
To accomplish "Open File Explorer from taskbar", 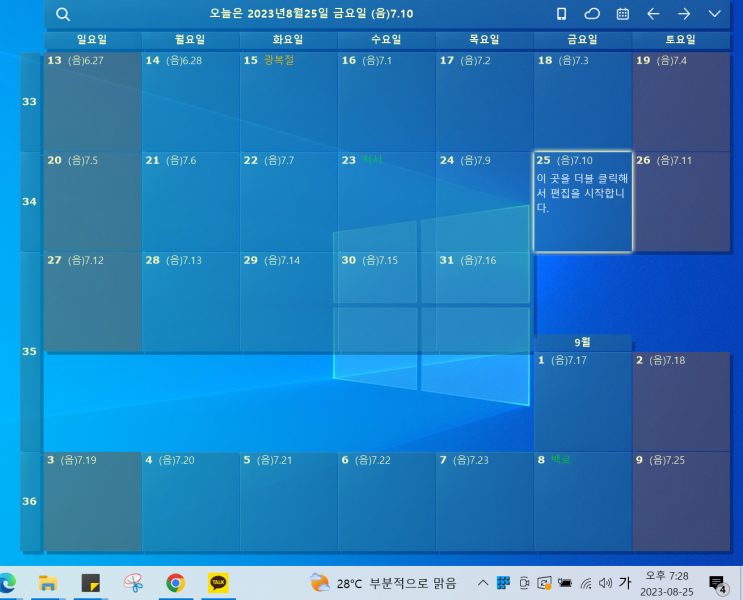I will pyautogui.click(x=47, y=583).
